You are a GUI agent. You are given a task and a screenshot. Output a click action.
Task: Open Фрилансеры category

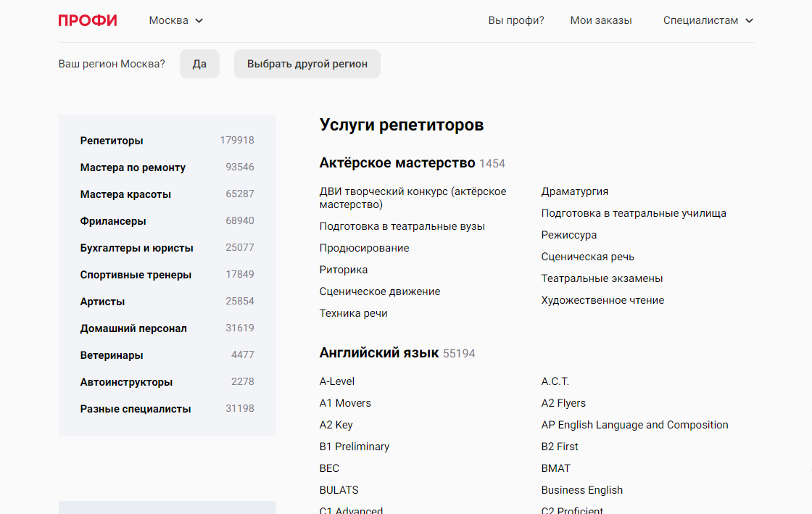click(x=113, y=222)
